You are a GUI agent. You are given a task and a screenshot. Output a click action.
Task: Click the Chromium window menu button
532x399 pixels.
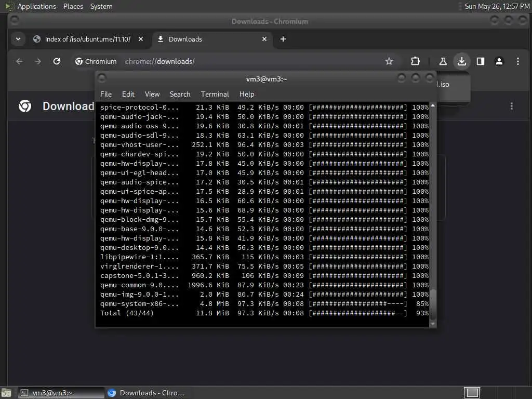pyautogui.click(x=15, y=20)
